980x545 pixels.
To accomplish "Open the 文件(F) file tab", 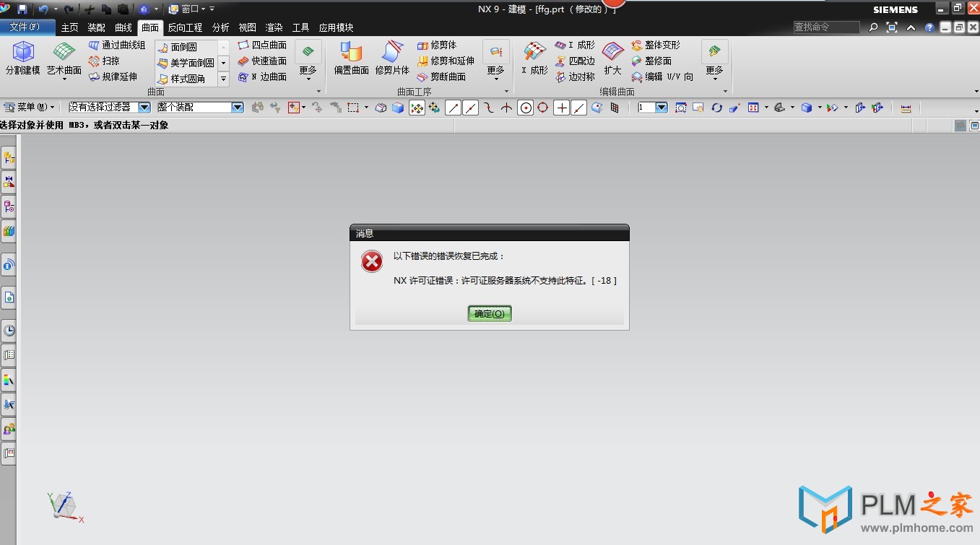I will pyautogui.click(x=28, y=27).
